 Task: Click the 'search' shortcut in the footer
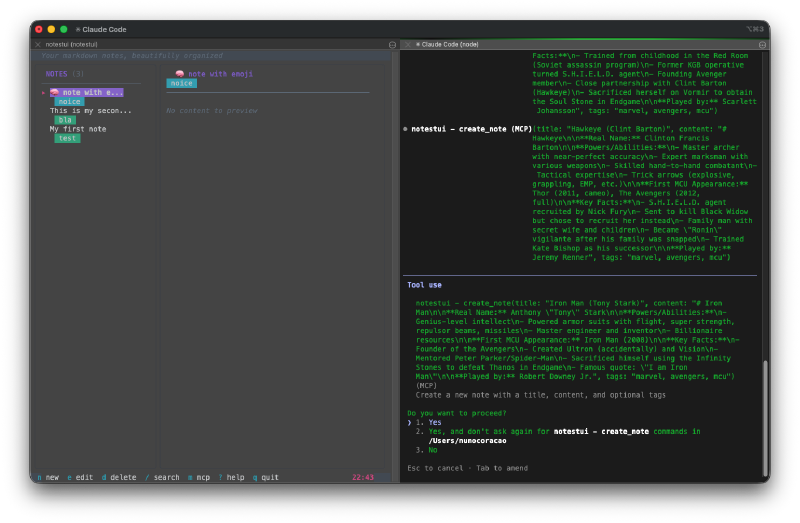(162, 478)
